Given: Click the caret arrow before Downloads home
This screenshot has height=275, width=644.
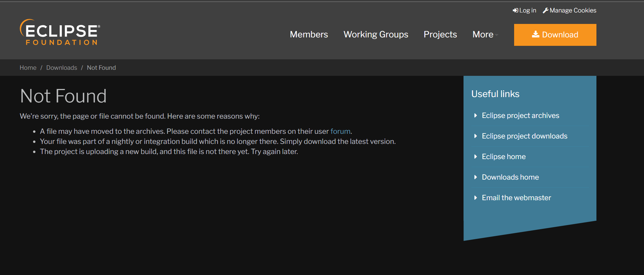Looking at the screenshot, I should point(475,177).
